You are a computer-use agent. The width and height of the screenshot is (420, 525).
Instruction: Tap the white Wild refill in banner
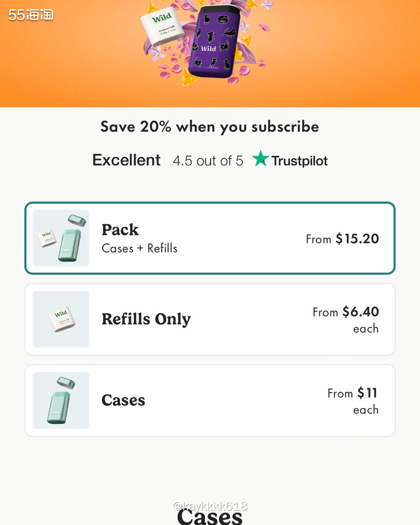(x=163, y=26)
